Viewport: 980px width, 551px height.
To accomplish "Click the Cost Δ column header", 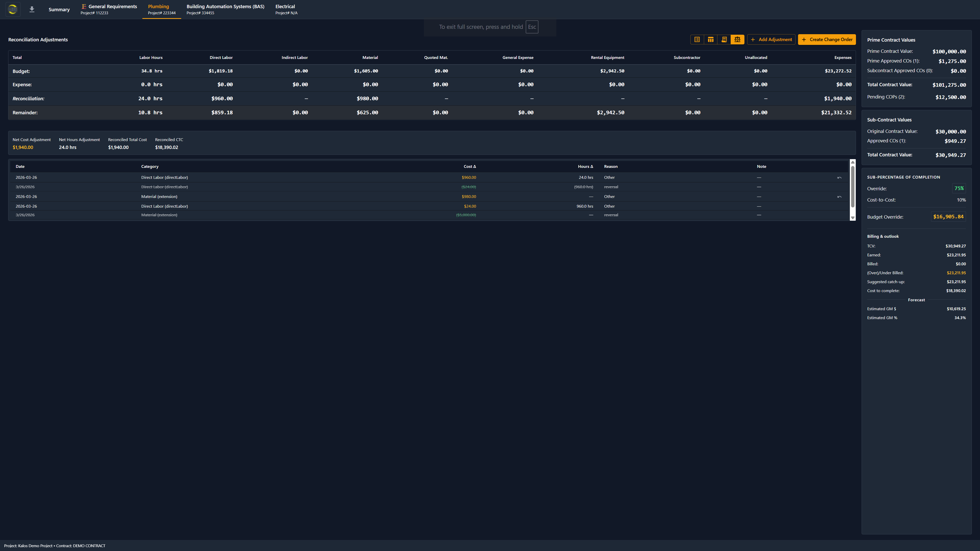I will click(x=470, y=167).
